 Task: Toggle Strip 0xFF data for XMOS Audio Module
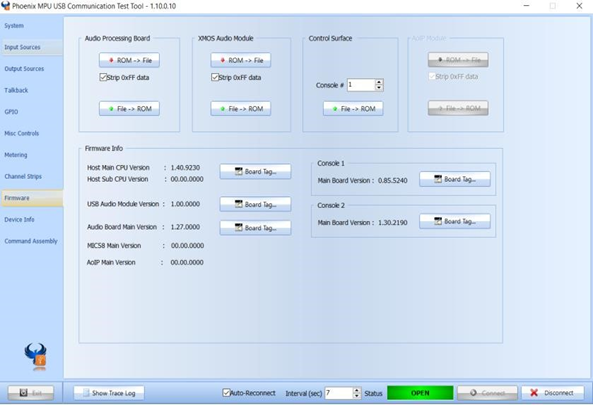(215, 77)
